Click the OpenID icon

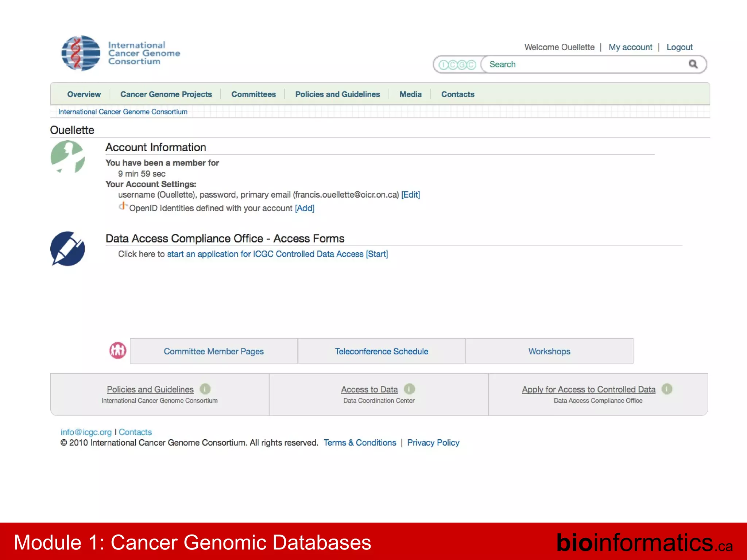pos(123,206)
